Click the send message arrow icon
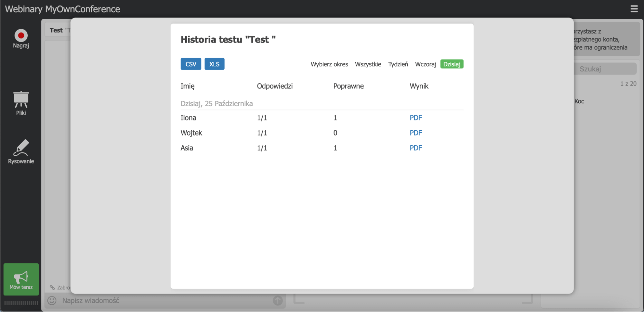This screenshot has height=312, width=644. pyautogui.click(x=277, y=300)
